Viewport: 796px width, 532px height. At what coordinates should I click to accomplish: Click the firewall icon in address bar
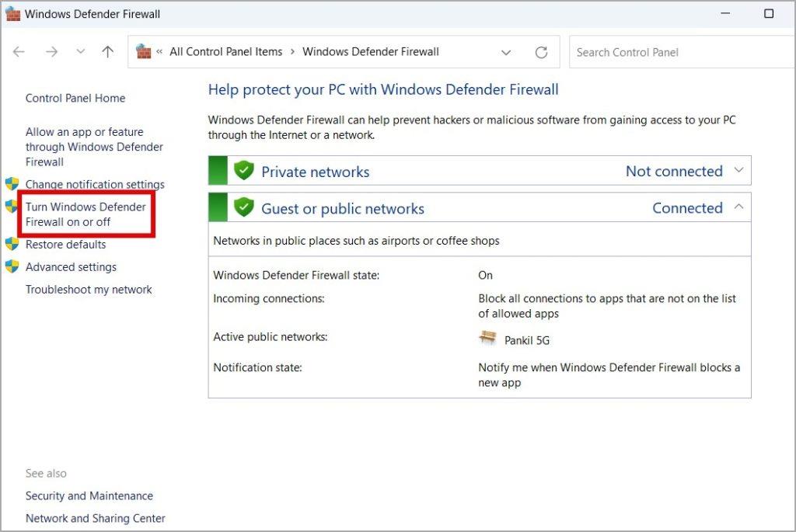pyautogui.click(x=144, y=51)
